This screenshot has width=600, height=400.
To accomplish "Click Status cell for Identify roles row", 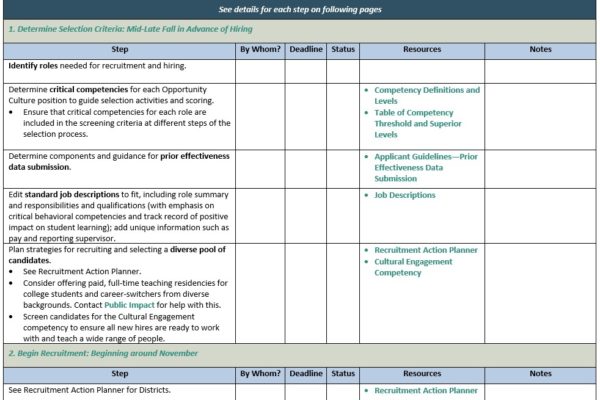I will point(343,71).
